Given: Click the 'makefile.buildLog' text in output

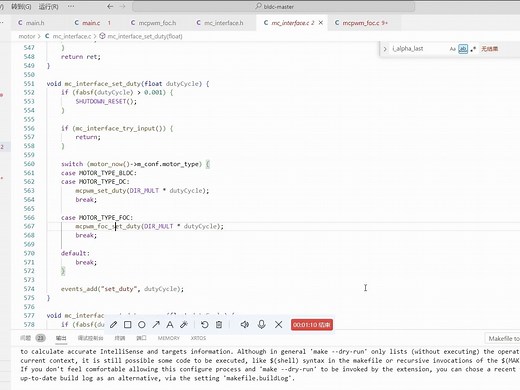Looking at the screenshot, I should coord(258,378).
